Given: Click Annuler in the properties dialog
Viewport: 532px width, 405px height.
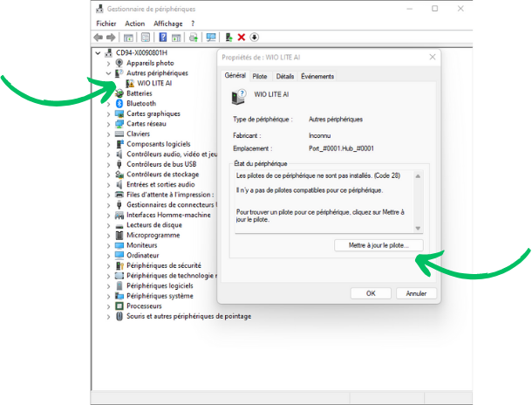Looking at the screenshot, I should (416, 293).
